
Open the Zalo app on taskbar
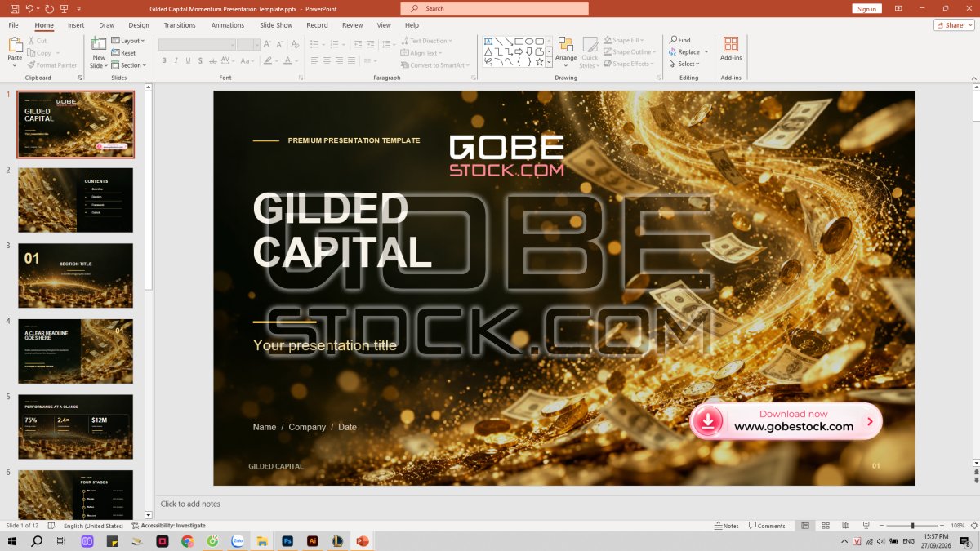pos(238,541)
